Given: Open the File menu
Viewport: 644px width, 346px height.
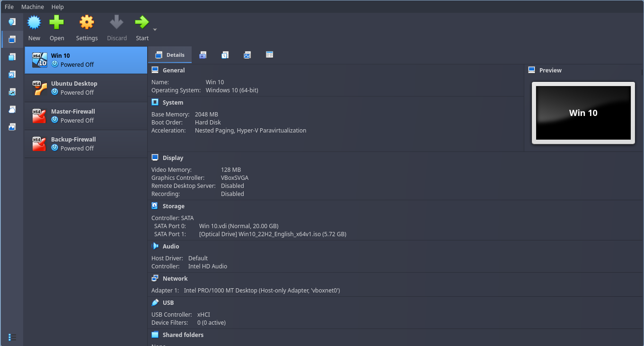Looking at the screenshot, I should 9,7.
